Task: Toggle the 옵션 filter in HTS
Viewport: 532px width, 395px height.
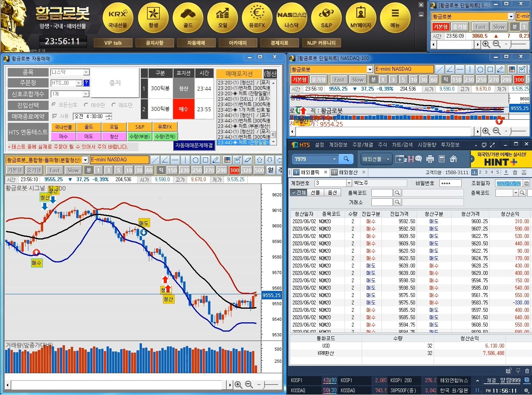Action: point(332,192)
